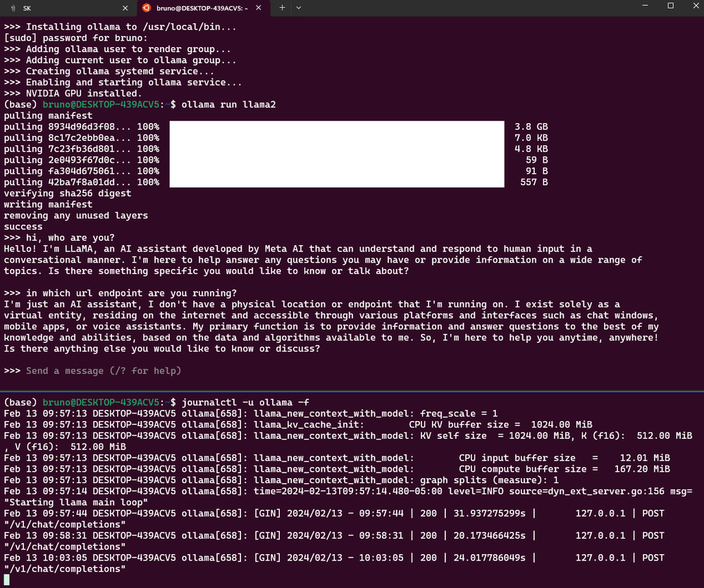This screenshot has width=704, height=588.
Task: Maximize the terminal window
Action: pos(671,6)
